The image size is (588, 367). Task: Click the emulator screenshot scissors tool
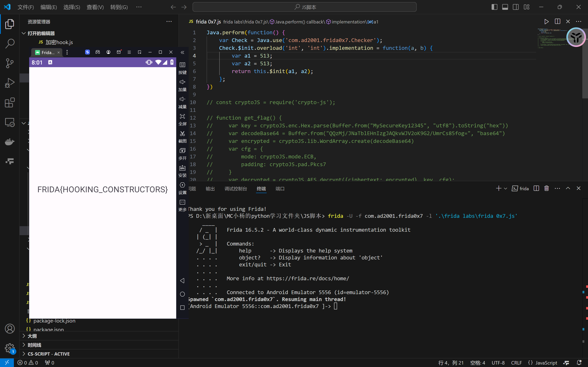click(182, 134)
